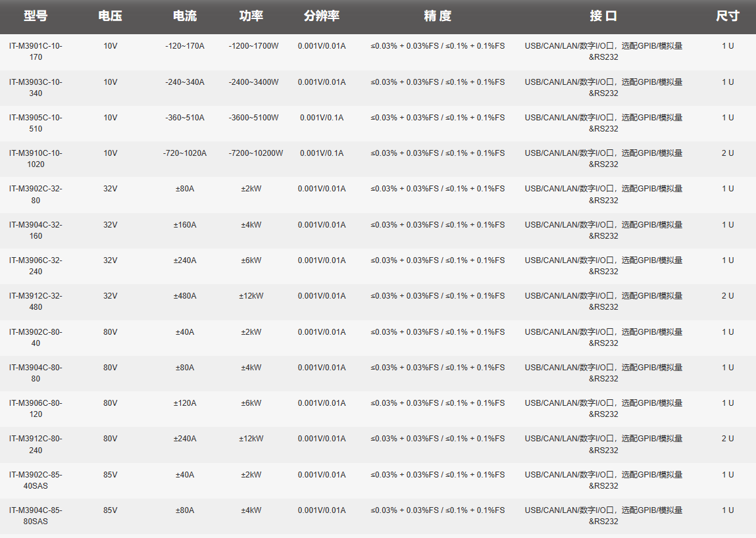Screen dimensions: 756x538
Task: Select model IT-M3902C-85-40SAS
Action: [x=36, y=480]
